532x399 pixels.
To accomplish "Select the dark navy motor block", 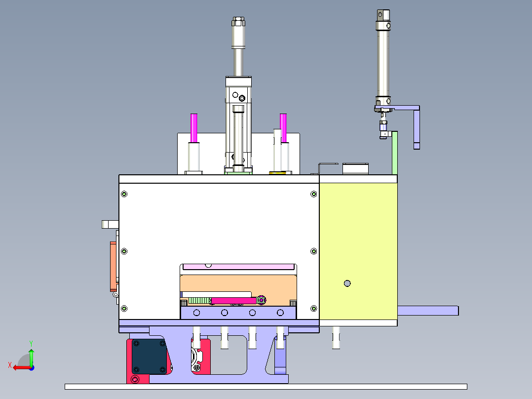I will tap(150, 357).
